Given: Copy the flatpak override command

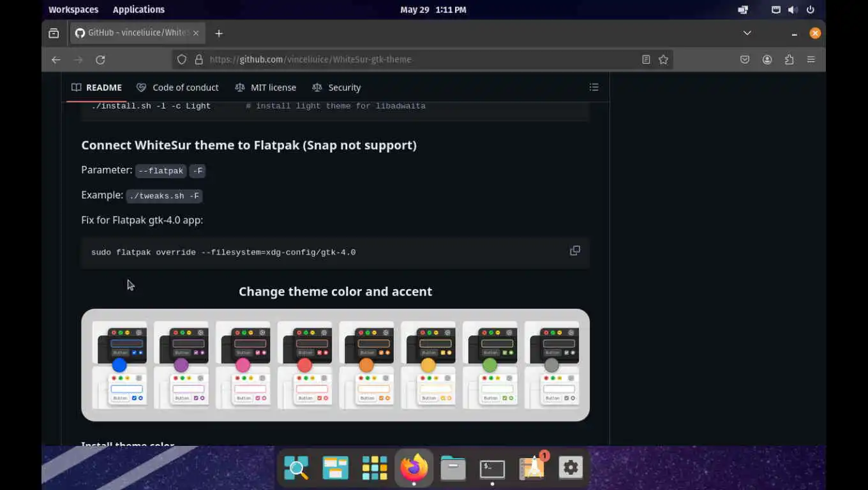Looking at the screenshot, I should pyautogui.click(x=575, y=251).
